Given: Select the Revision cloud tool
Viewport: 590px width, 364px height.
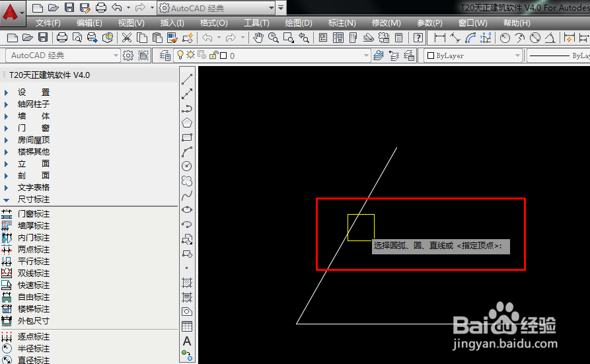Looking at the screenshot, I should coord(187,181).
